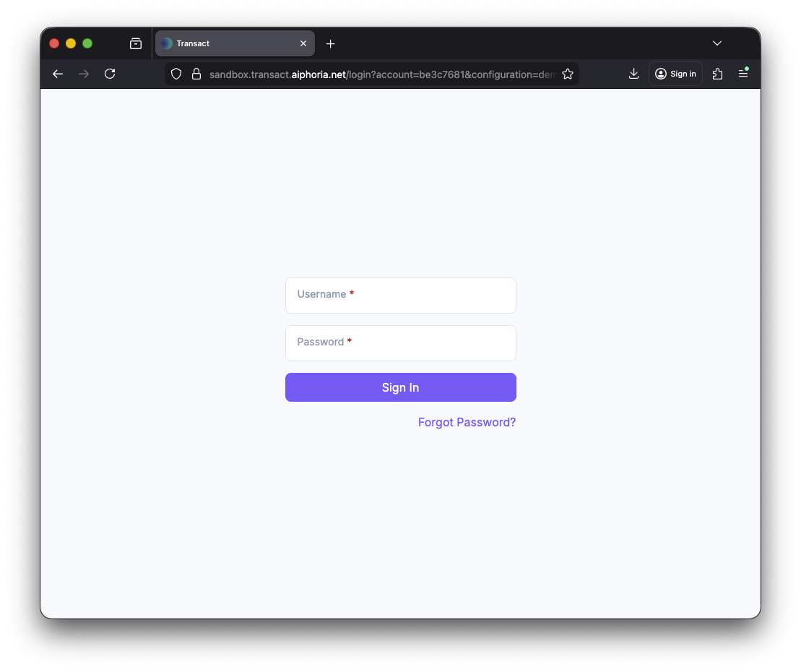This screenshot has width=801, height=672.
Task: Go back using the browser back arrow
Action: [58, 74]
